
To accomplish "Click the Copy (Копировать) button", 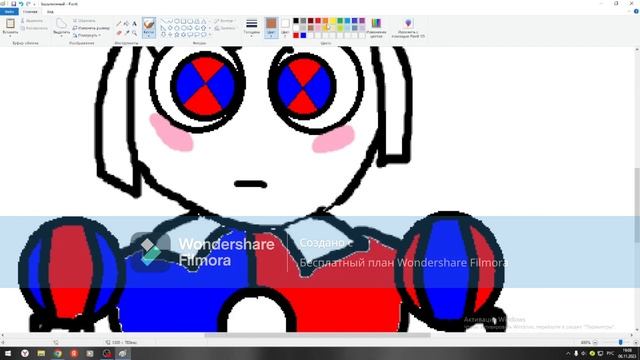I will [x=34, y=28].
